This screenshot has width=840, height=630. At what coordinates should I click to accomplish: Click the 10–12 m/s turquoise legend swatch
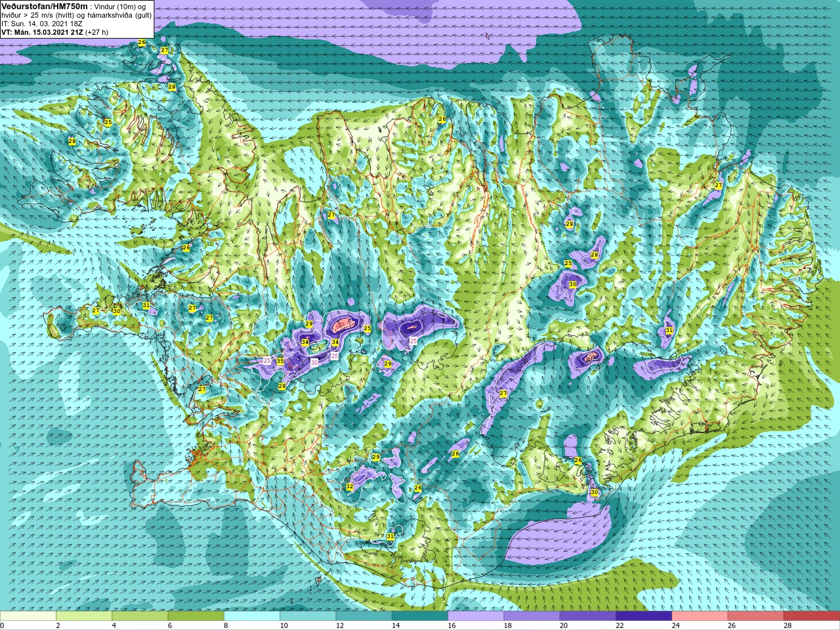pyautogui.click(x=308, y=616)
